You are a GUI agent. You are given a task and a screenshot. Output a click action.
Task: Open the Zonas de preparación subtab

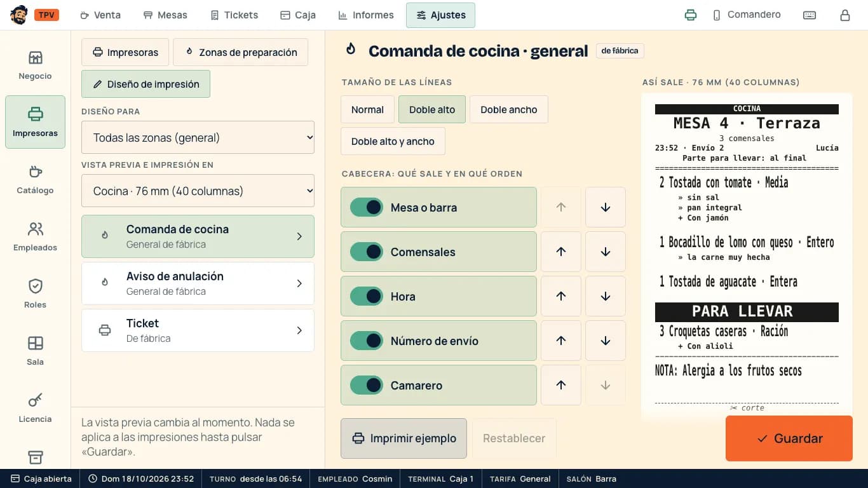point(240,52)
